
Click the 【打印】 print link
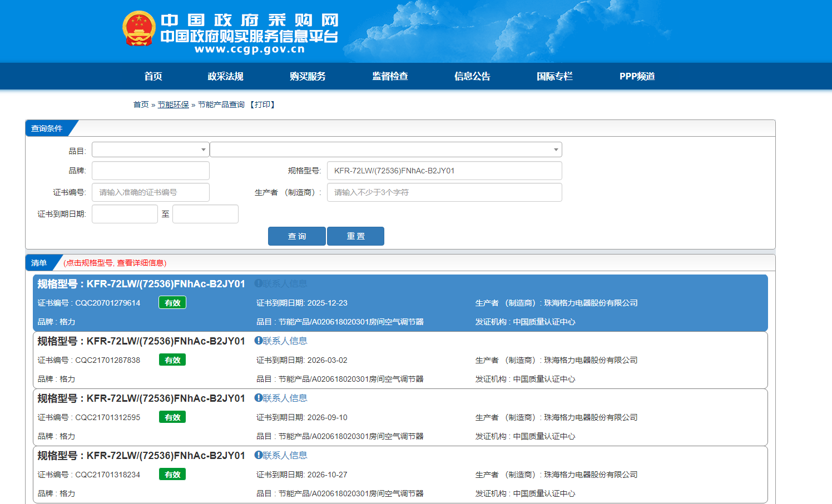click(x=262, y=104)
